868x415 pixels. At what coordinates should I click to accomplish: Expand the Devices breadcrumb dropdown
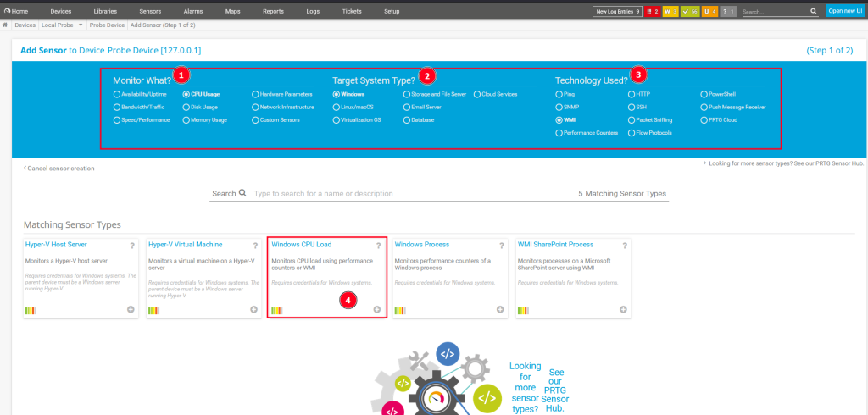click(x=25, y=26)
